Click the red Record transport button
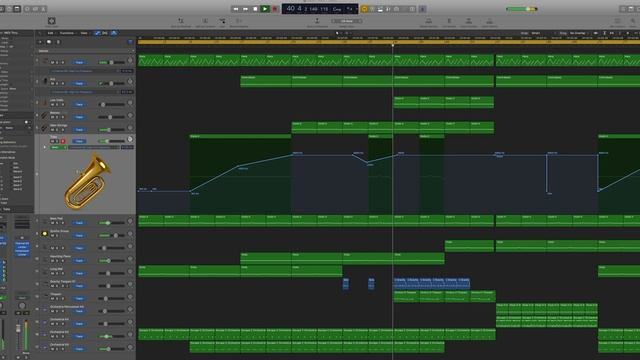The image size is (640, 360). [275, 9]
